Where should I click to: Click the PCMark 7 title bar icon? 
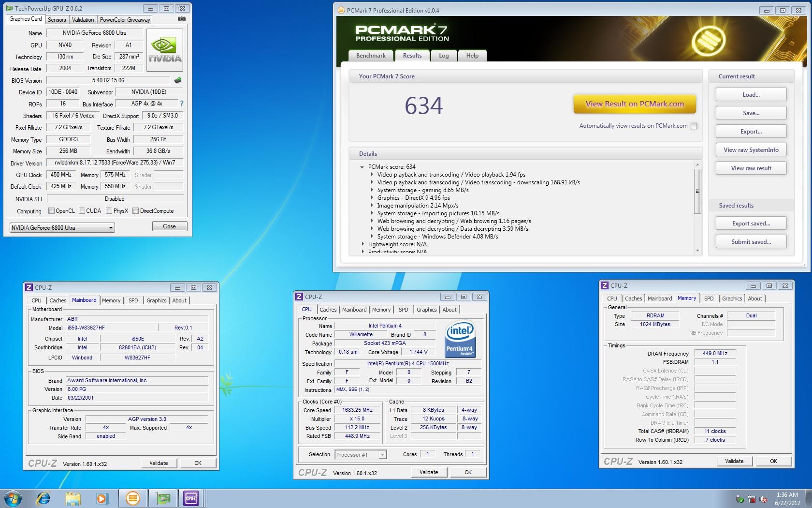(x=341, y=10)
